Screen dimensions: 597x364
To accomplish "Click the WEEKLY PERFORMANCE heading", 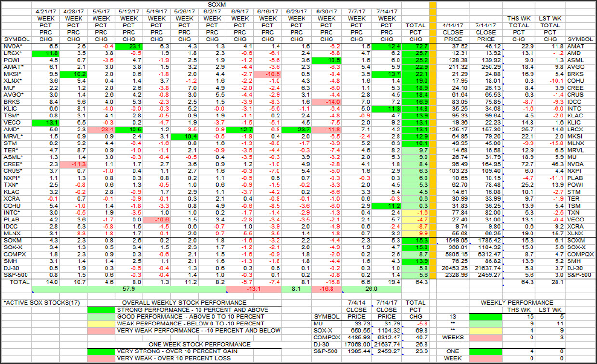I will pyautogui.click(x=517, y=303).
